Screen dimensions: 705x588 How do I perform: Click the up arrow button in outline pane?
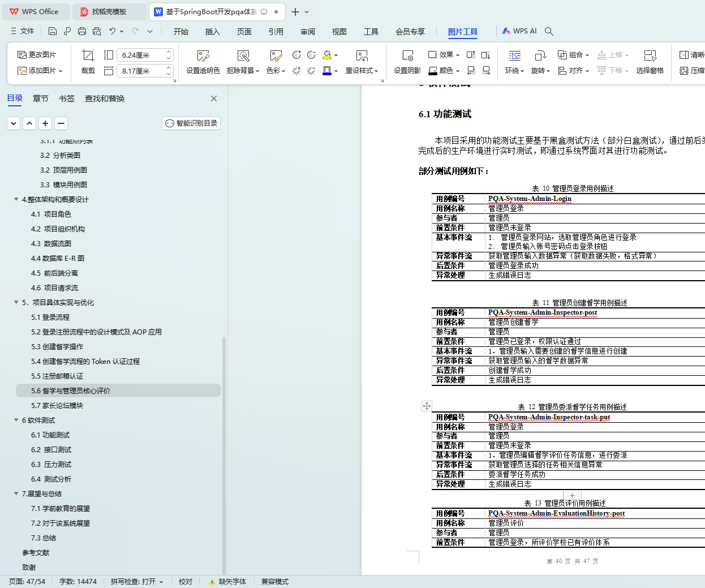pos(29,123)
